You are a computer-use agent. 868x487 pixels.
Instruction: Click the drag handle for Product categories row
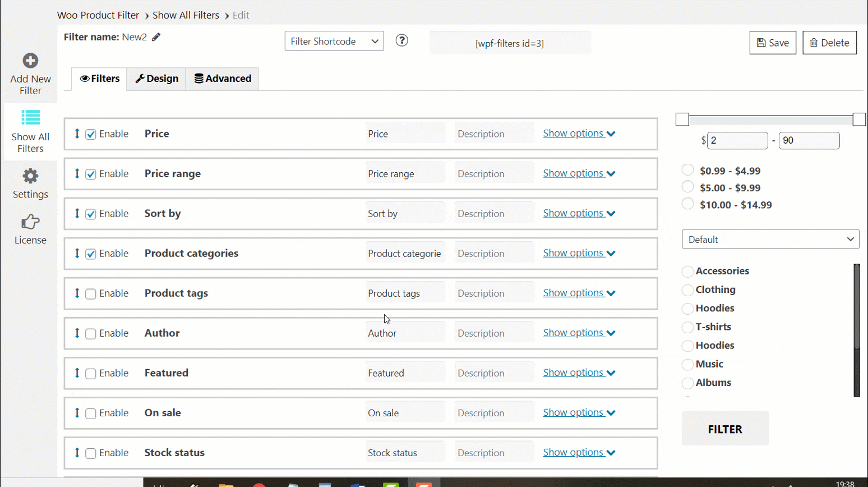tap(77, 253)
